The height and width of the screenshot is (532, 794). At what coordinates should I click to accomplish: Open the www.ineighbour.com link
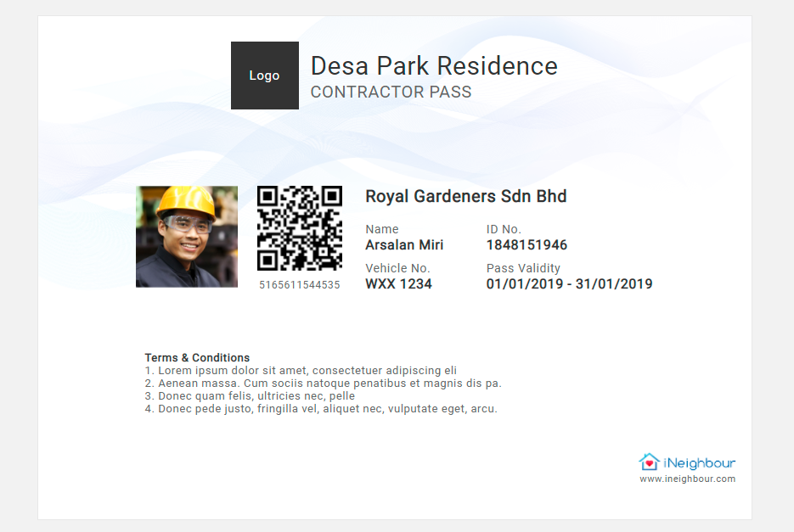tap(687, 479)
